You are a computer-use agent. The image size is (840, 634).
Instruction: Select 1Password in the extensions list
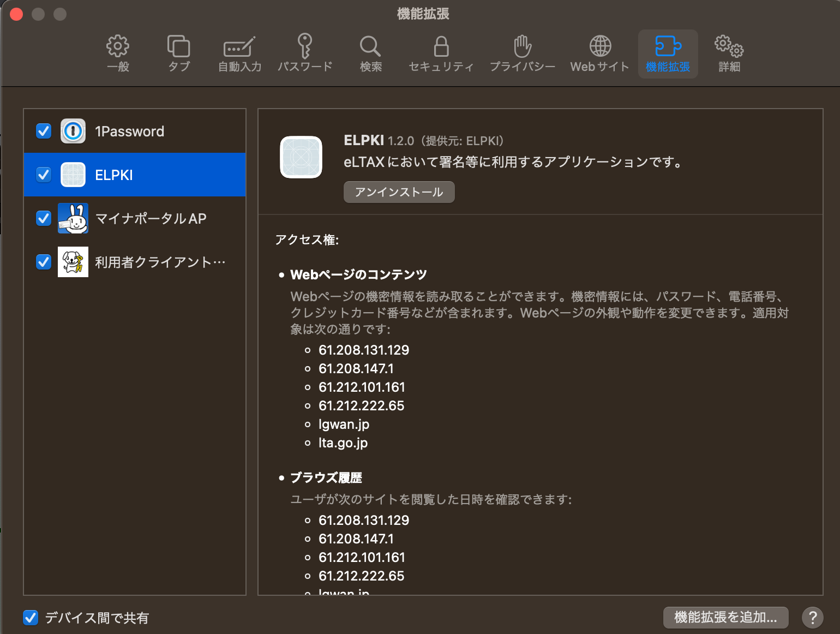(x=130, y=131)
